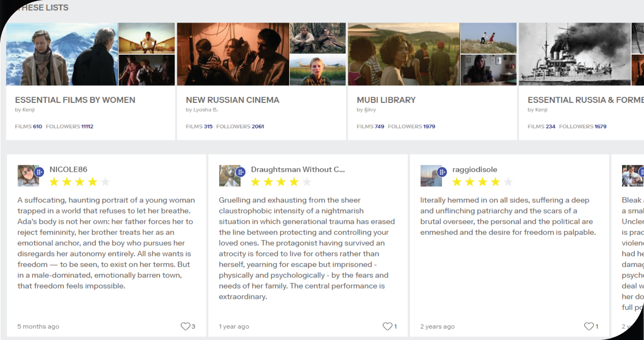Click the heart icon on raggiodisole's review

588,326
